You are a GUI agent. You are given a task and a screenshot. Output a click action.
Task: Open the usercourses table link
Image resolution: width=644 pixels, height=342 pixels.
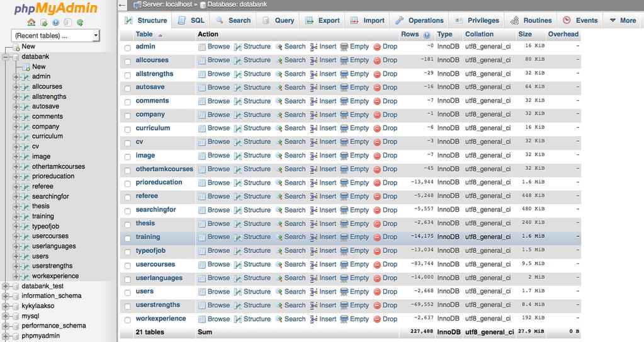pos(155,265)
